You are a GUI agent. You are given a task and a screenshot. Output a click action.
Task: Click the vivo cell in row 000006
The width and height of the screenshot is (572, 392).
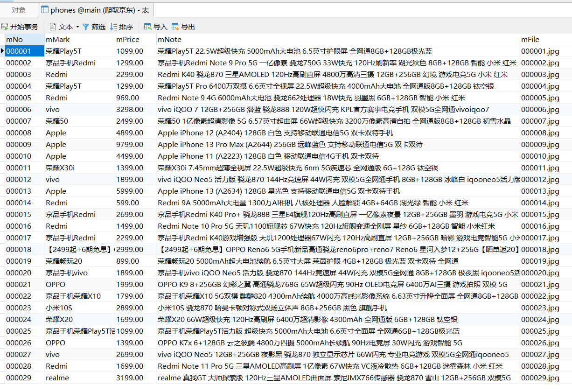[x=80, y=109]
